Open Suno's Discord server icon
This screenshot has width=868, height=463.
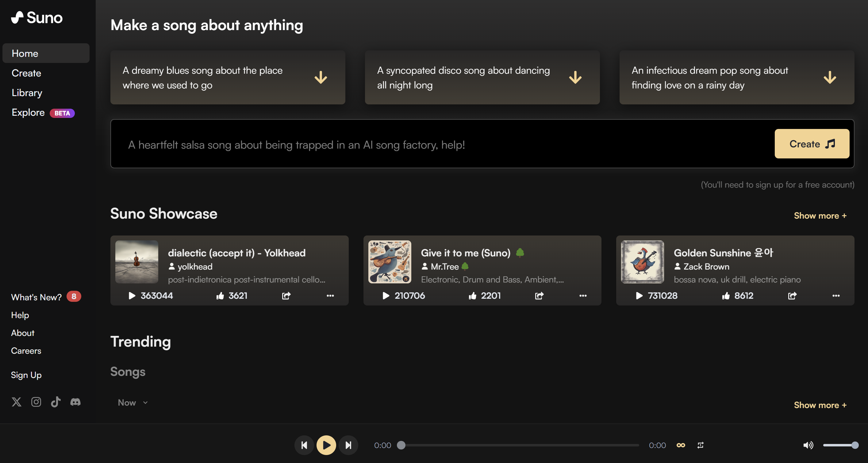75,402
